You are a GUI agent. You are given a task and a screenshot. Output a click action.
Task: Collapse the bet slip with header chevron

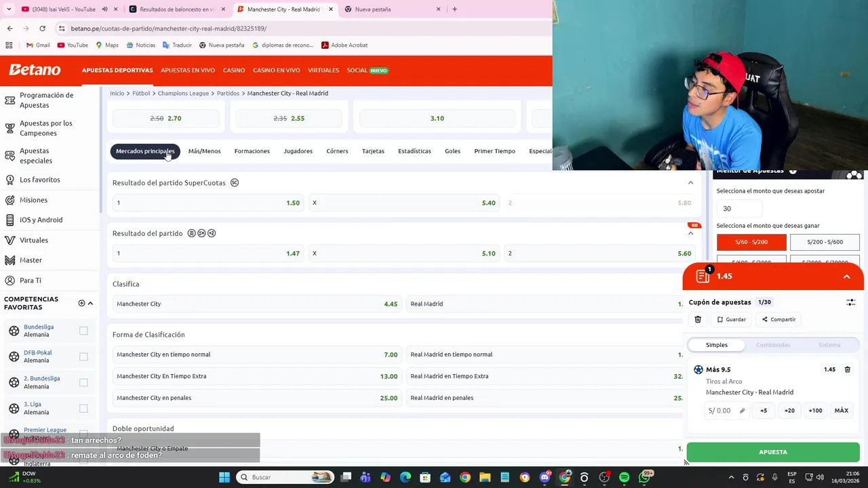pos(846,277)
